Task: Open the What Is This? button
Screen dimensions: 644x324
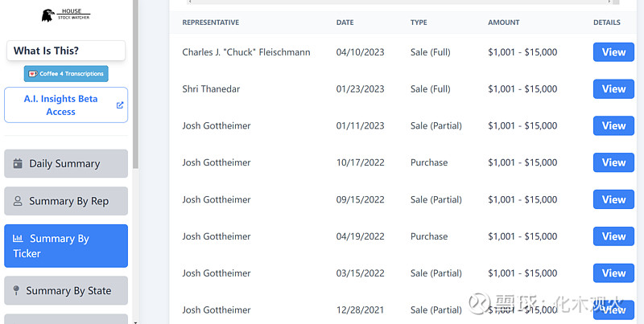Action: pyautogui.click(x=66, y=51)
